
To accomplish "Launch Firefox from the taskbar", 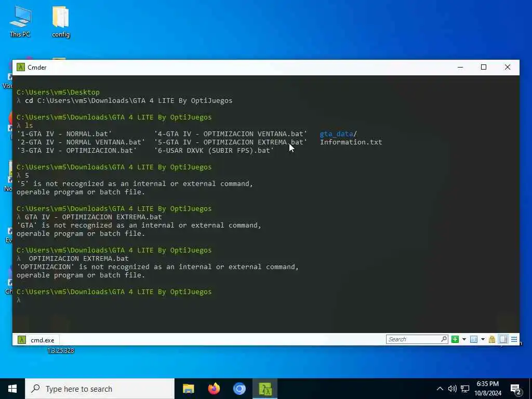I will pyautogui.click(x=214, y=389).
